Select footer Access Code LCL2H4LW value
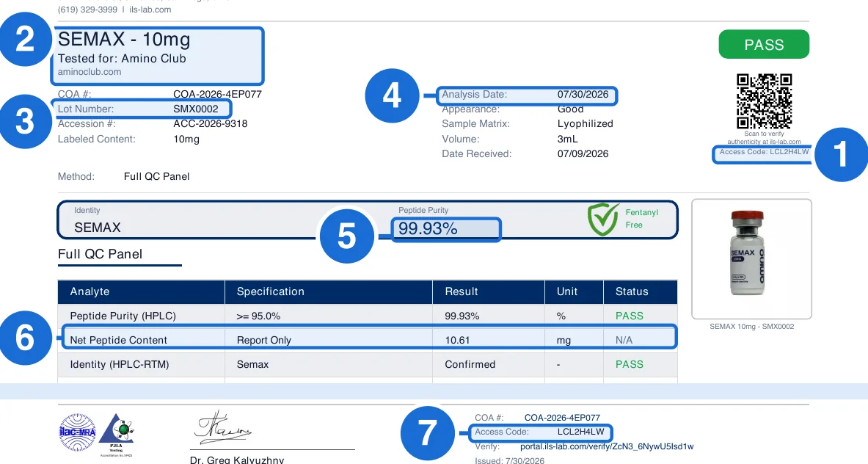The image size is (868, 464). click(x=580, y=432)
